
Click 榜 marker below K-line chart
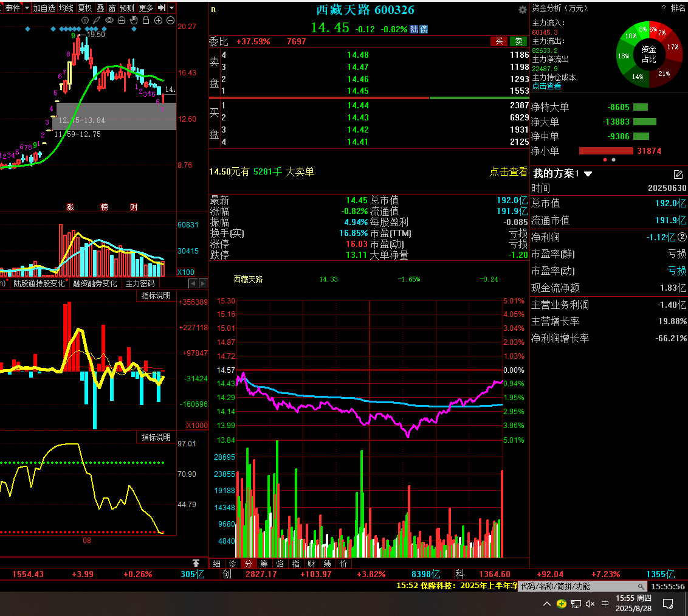104,207
